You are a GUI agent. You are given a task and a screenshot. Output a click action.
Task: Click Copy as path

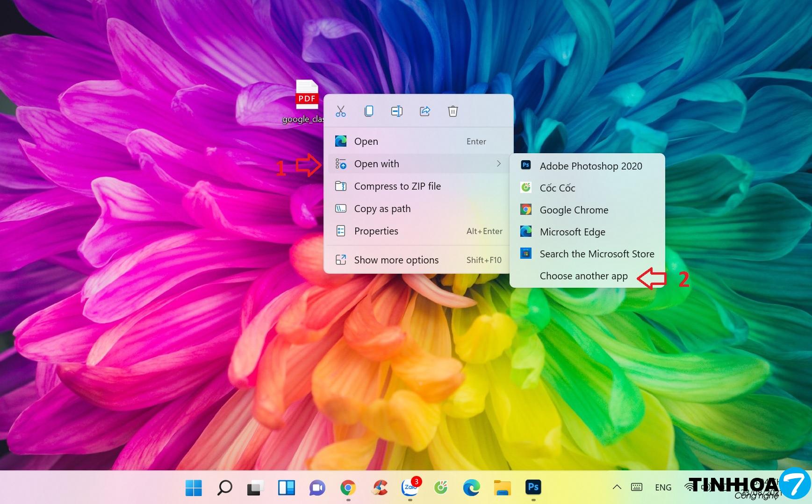click(x=382, y=209)
